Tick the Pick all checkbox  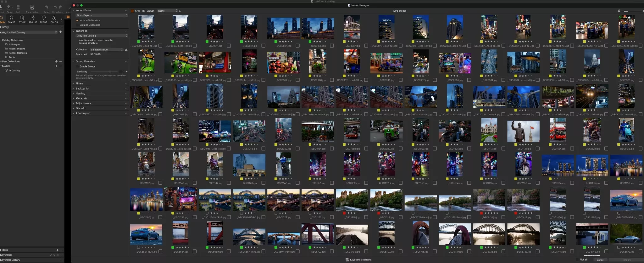[577, 260]
